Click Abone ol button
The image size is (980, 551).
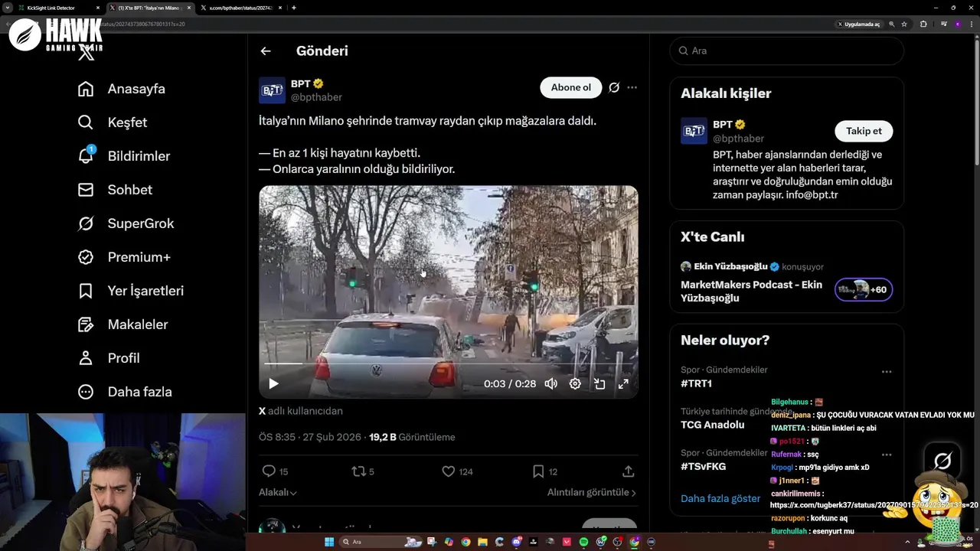click(571, 87)
